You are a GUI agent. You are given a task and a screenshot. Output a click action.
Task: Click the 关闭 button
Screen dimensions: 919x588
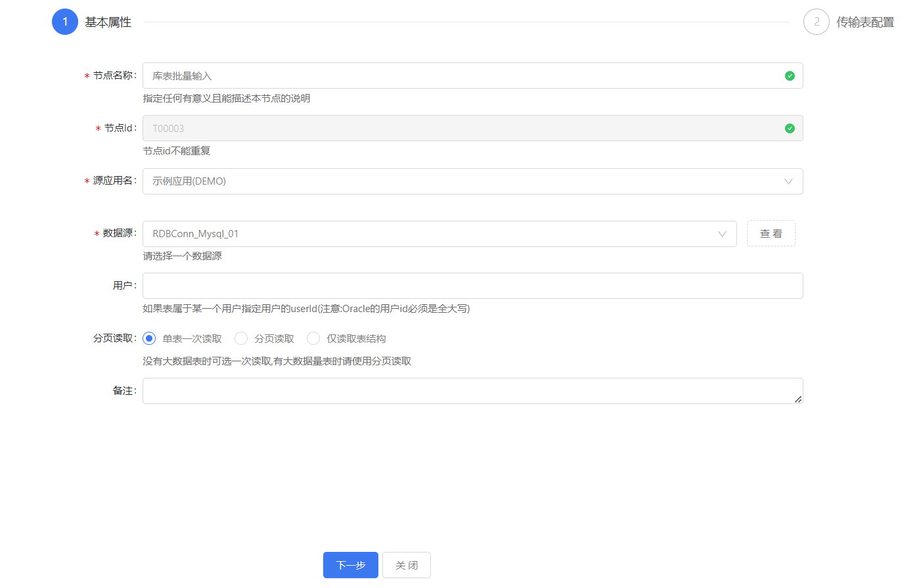click(x=407, y=565)
